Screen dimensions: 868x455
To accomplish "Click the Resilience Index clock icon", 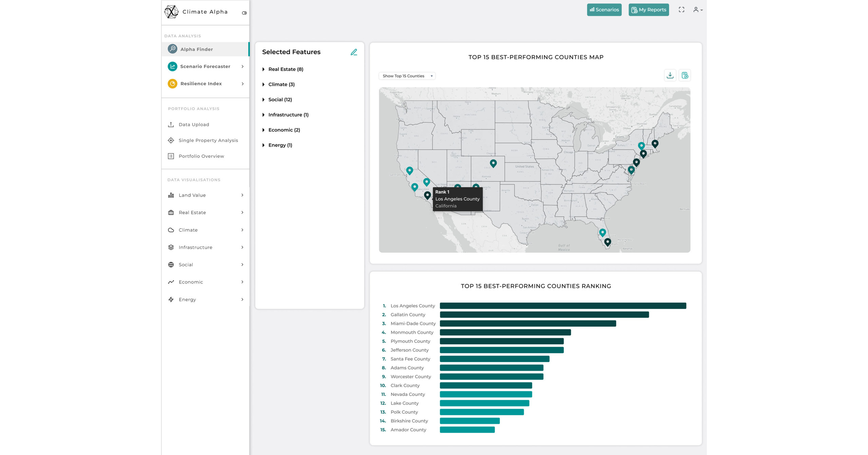I will coord(172,84).
